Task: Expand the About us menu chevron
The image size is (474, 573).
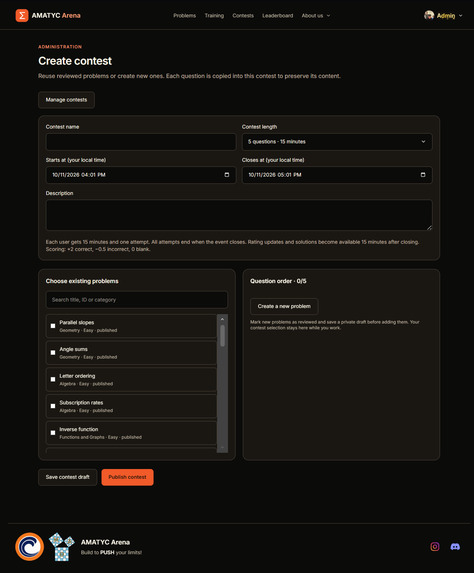Action: tap(328, 16)
